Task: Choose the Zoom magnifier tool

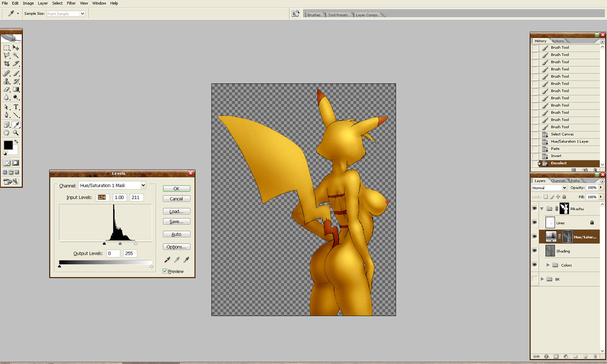Action: [x=16, y=133]
